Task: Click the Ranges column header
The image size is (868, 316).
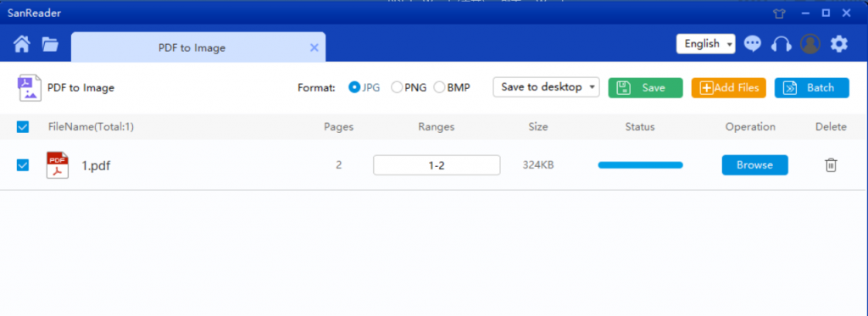Action: pos(437,127)
